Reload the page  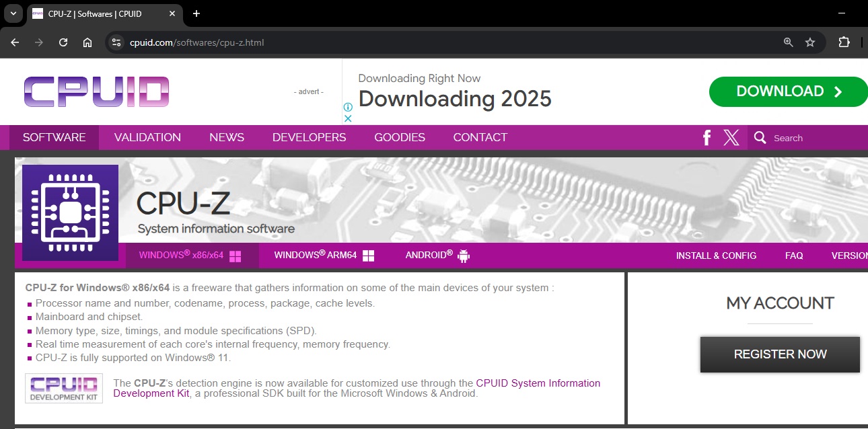[63, 42]
